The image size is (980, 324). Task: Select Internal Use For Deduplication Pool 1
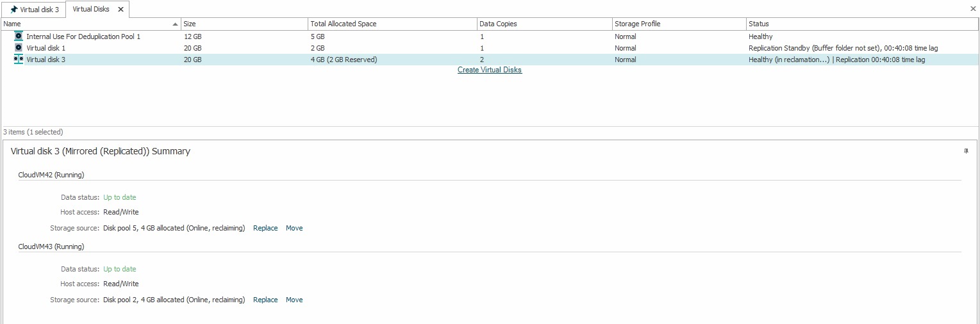[83, 36]
